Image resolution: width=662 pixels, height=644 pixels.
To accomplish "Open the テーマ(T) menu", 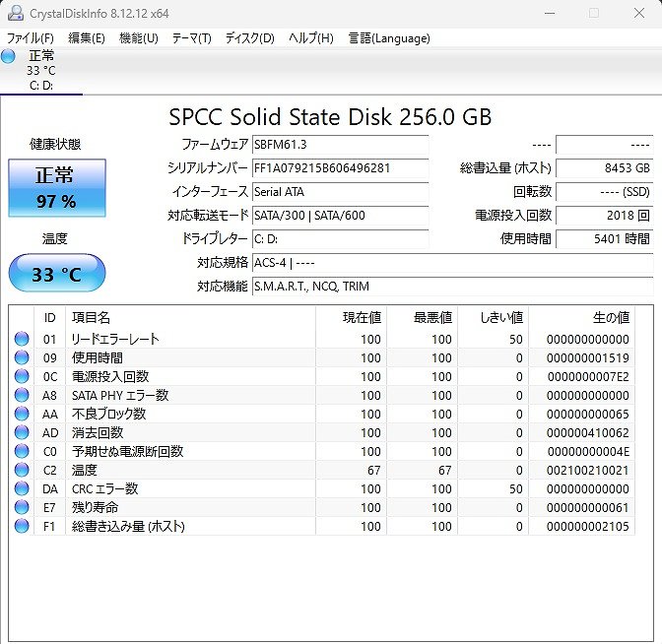I will click(191, 38).
